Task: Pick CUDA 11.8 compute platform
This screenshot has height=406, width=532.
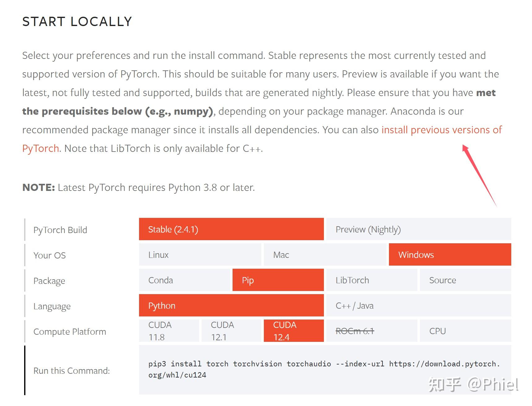Action: coord(169,331)
